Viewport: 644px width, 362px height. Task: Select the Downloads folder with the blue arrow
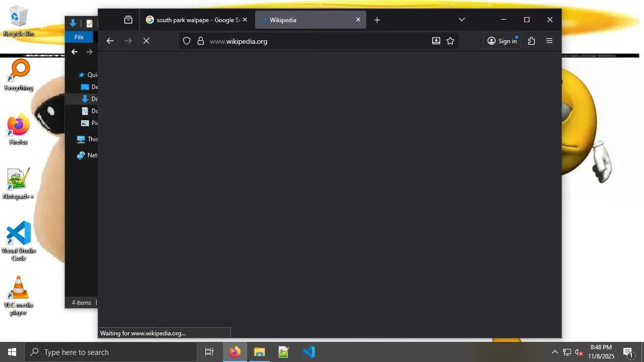(89, 99)
